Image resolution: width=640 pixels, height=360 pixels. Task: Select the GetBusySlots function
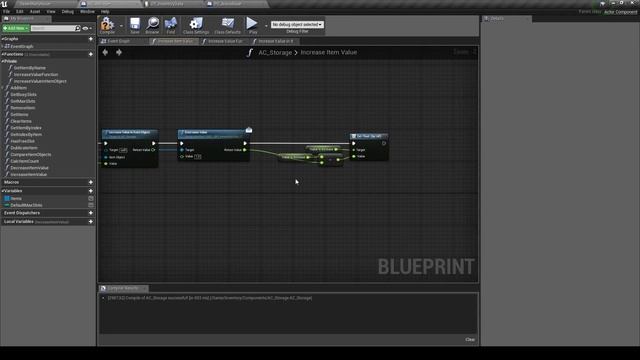click(x=23, y=94)
